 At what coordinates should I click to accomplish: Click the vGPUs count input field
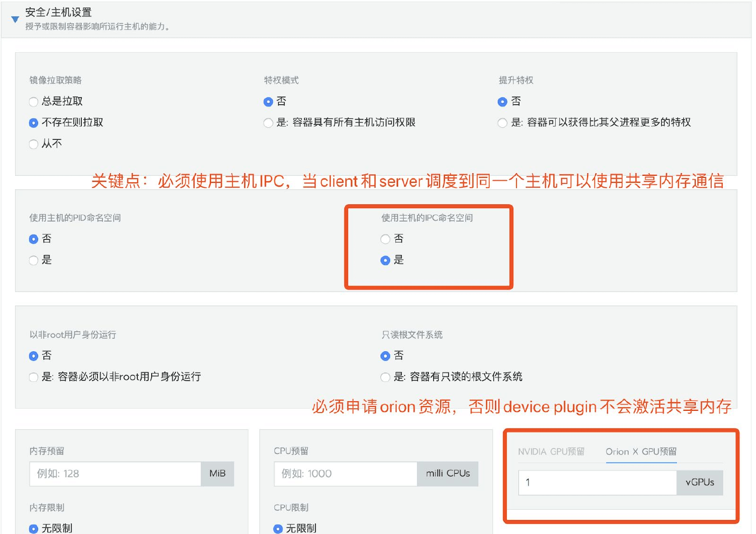pos(597,482)
